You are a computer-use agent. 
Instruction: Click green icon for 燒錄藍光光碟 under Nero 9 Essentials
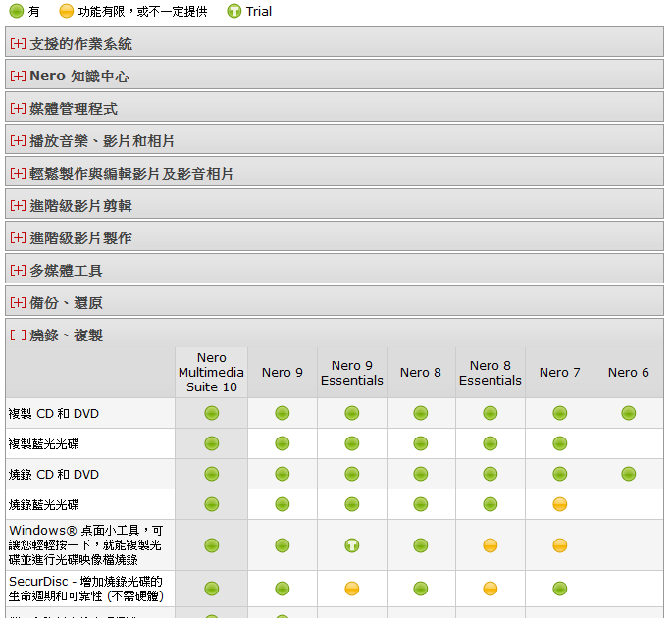pos(352,504)
